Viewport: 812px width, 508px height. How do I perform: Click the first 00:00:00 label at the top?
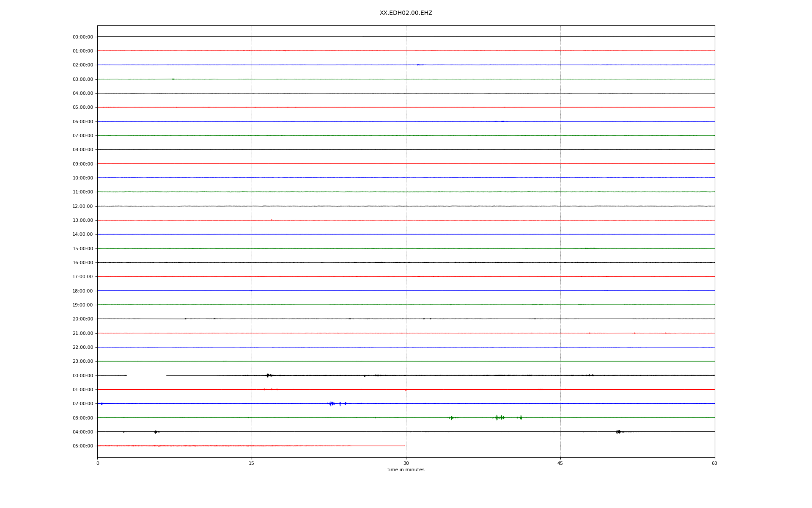tap(83, 37)
